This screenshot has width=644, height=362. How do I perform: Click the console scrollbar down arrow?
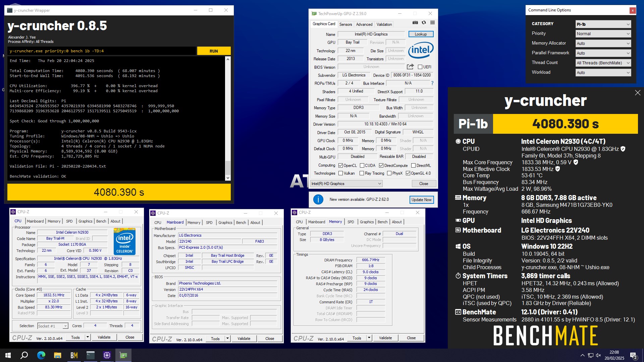click(x=228, y=178)
